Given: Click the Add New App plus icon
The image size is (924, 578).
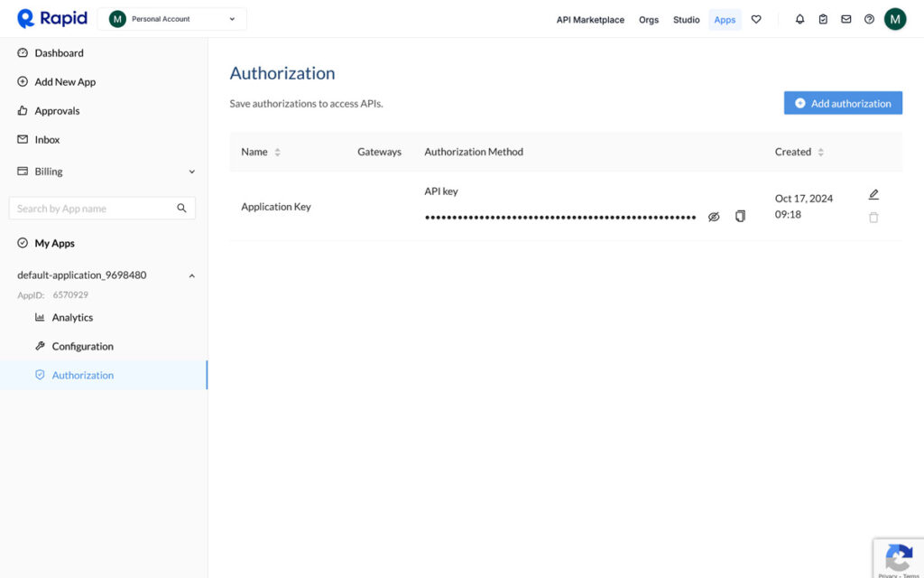Looking at the screenshot, I should click(x=23, y=81).
